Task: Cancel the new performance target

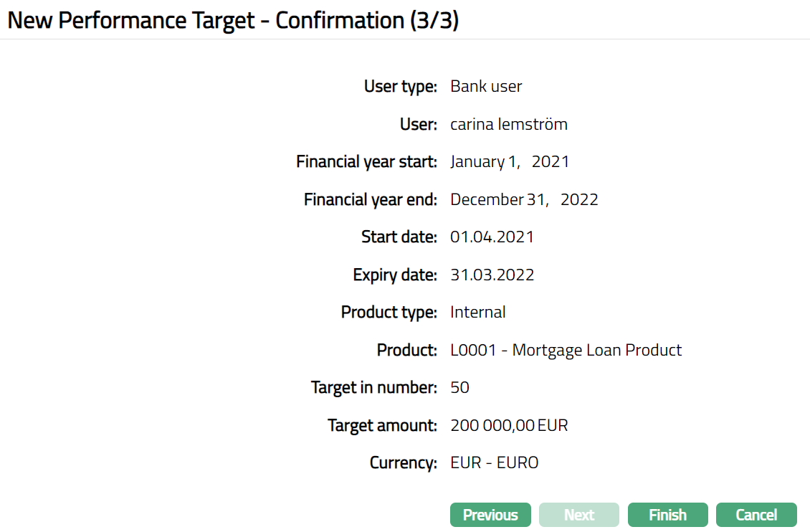Action: [x=756, y=515]
